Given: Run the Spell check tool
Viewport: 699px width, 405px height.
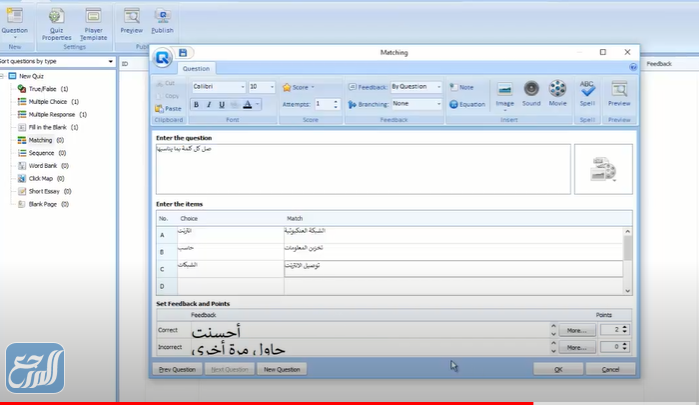Looking at the screenshot, I should click(x=587, y=92).
